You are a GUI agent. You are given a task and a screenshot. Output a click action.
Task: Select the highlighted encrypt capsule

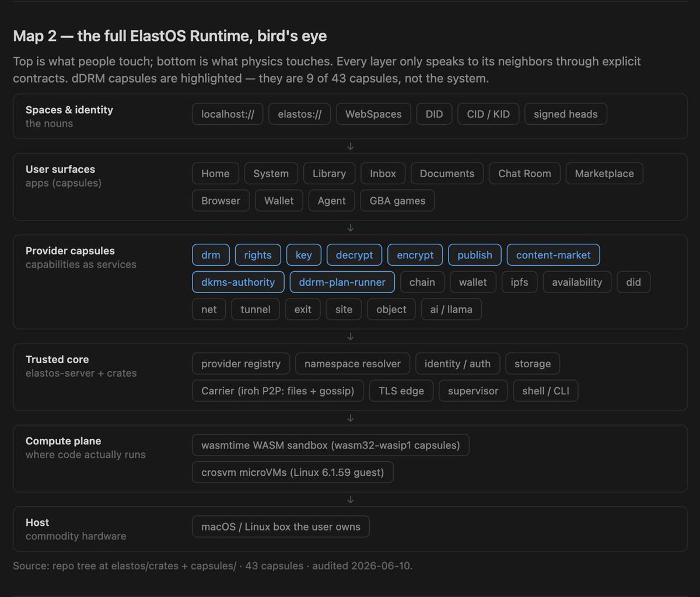[x=415, y=255]
